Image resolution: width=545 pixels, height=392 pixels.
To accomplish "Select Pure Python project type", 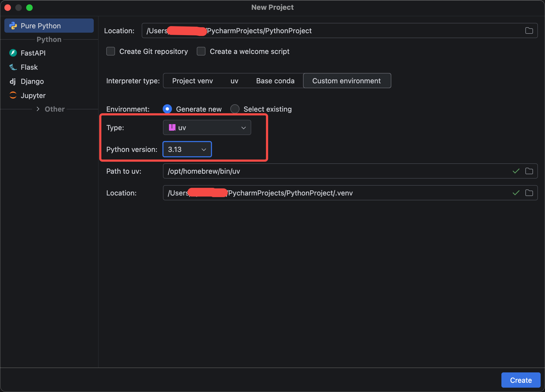I will [x=49, y=26].
